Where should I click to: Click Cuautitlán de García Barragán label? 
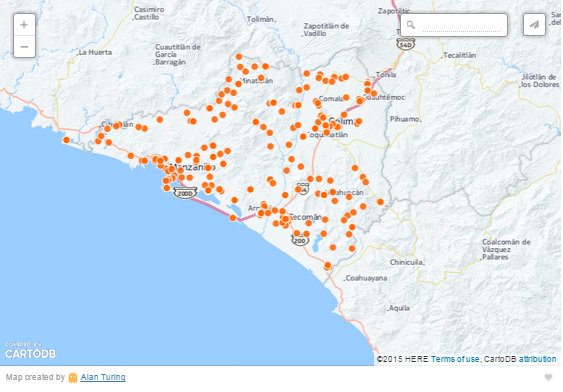click(177, 55)
